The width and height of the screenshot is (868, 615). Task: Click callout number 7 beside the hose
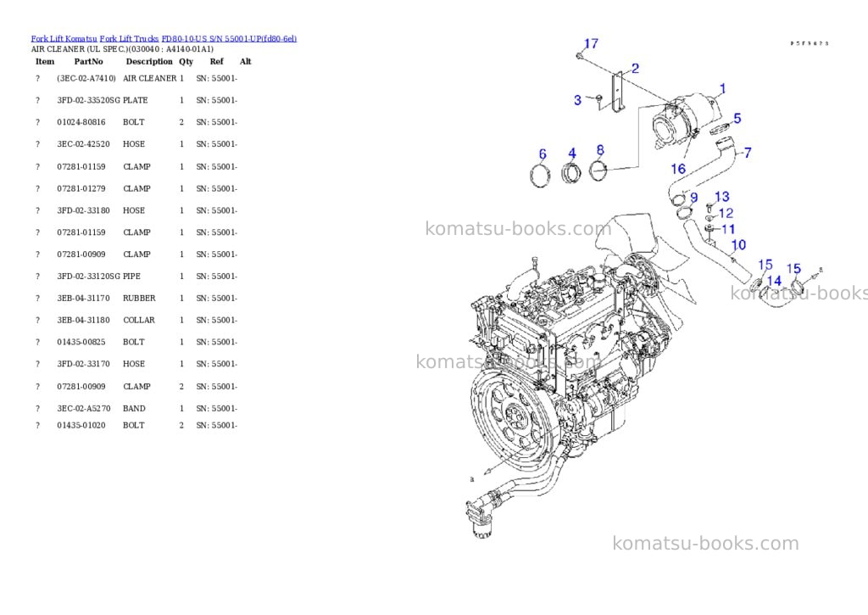(748, 153)
